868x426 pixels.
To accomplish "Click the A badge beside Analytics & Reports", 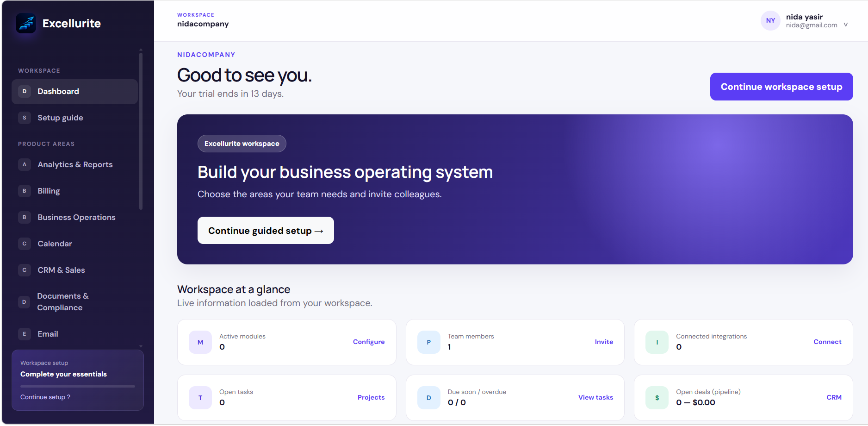I will pos(25,164).
